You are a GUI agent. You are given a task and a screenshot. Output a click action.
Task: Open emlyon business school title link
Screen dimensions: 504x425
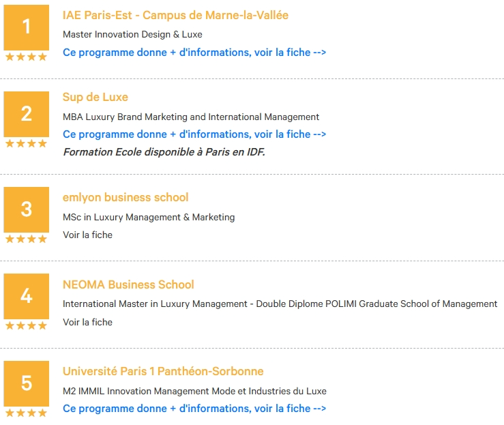pyautogui.click(x=125, y=197)
